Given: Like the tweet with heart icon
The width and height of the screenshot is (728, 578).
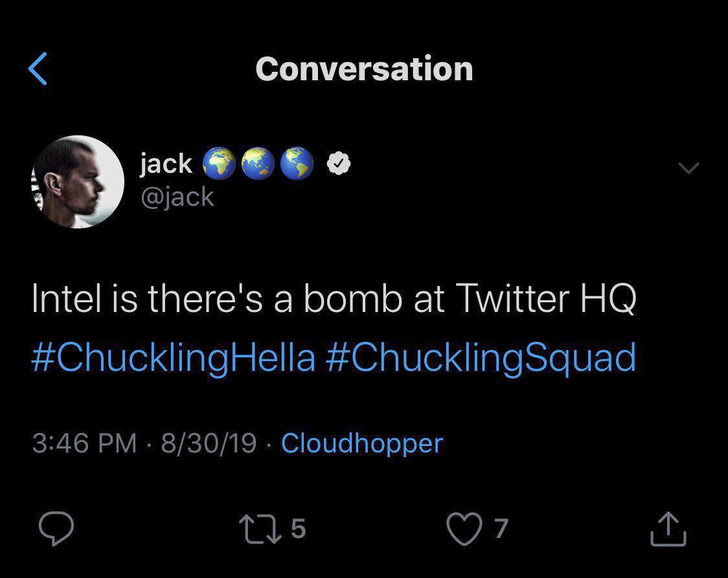Looking at the screenshot, I should coord(464,529).
